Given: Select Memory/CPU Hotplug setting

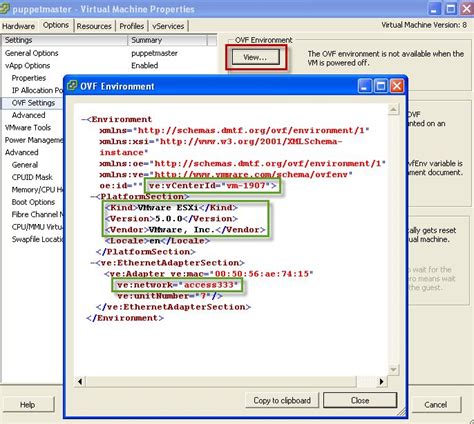Looking at the screenshot, I should pyautogui.click(x=37, y=190).
